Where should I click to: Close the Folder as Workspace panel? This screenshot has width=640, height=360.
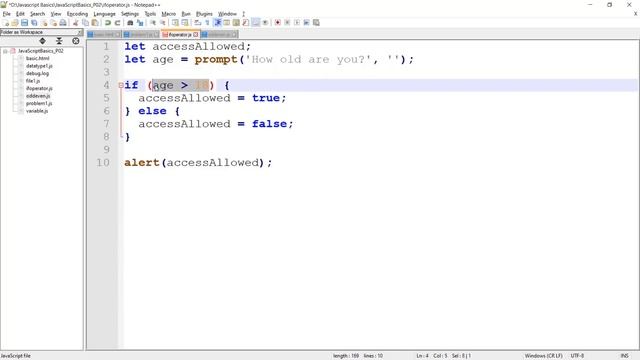pos(80,32)
